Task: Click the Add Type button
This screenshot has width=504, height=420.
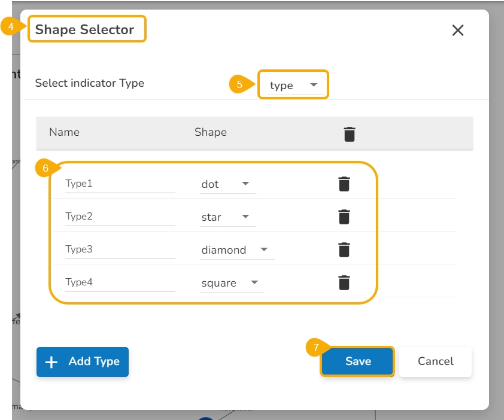Action: tap(83, 362)
